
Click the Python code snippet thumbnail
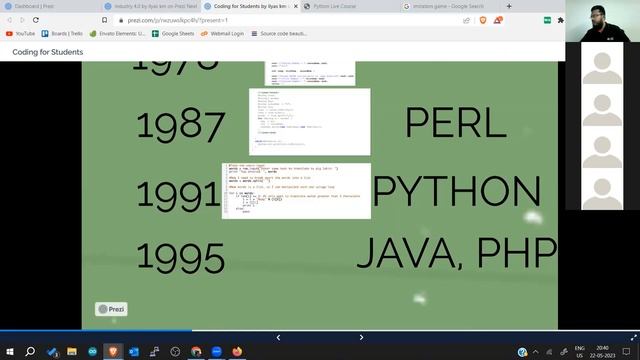[296, 191]
